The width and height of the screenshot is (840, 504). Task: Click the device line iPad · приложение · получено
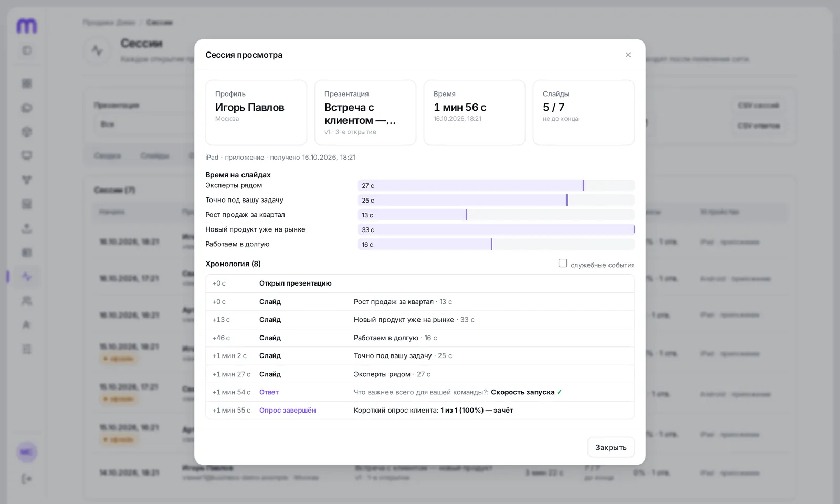pos(281,157)
